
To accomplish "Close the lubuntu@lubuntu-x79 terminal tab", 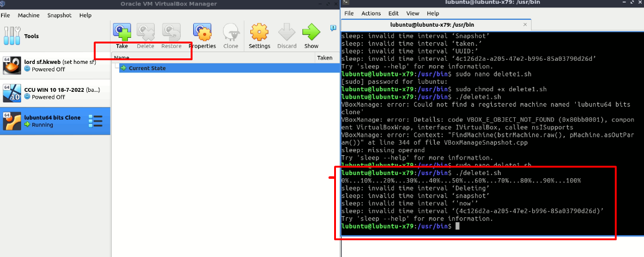I will click(525, 25).
